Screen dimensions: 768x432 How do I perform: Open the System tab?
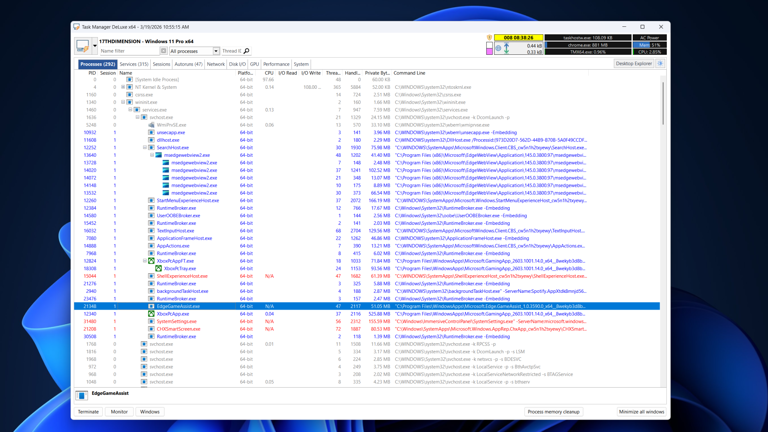click(301, 64)
